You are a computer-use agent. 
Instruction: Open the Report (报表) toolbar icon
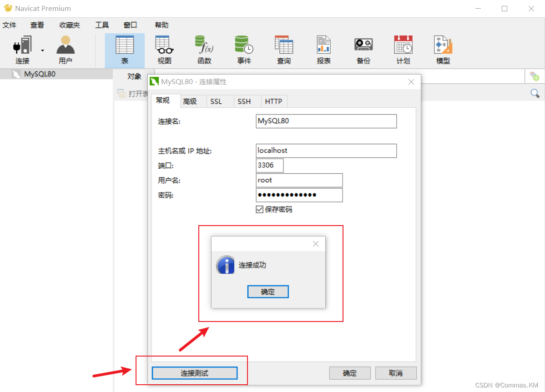323,50
